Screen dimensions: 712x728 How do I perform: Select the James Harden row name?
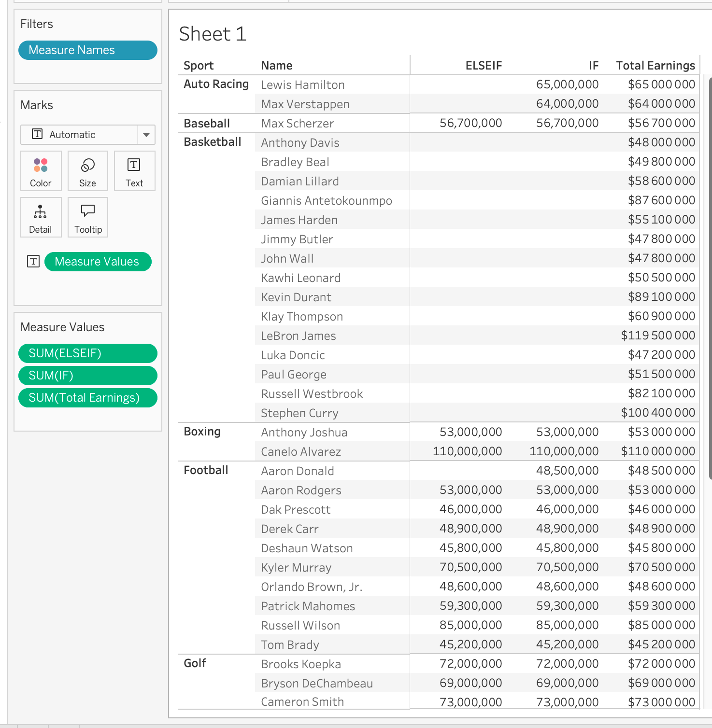pyautogui.click(x=299, y=220)
